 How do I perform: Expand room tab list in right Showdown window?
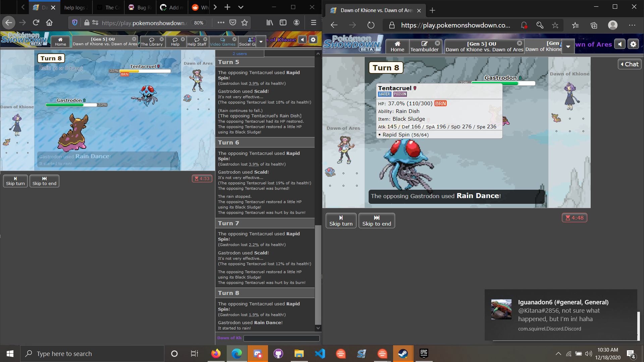tap(568, 47)
